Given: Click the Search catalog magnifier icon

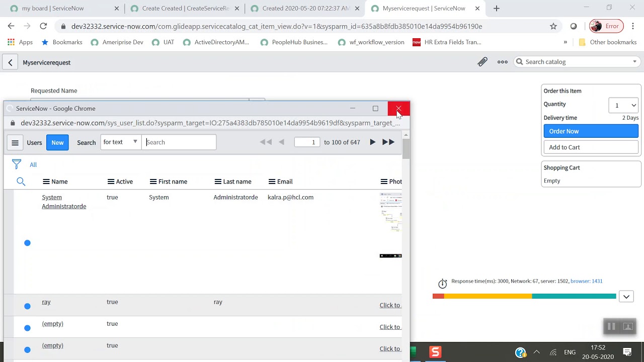Looking at the screenshot, I should click(x=519, y=62).
